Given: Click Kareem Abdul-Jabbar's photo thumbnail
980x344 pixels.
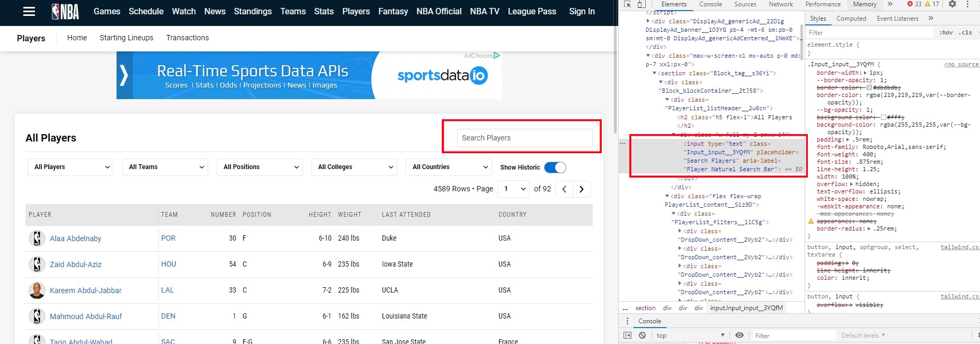Looking at the screenshot, I should coord(37,290).
